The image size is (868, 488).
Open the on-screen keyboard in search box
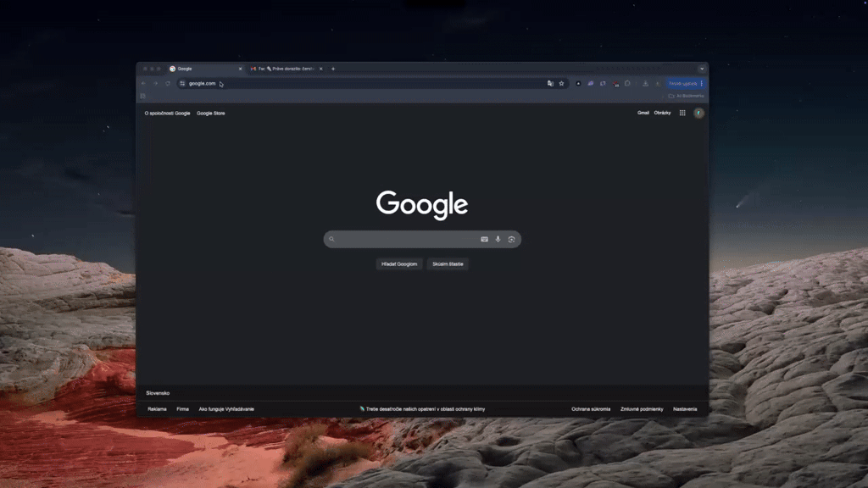pos(484,239)
